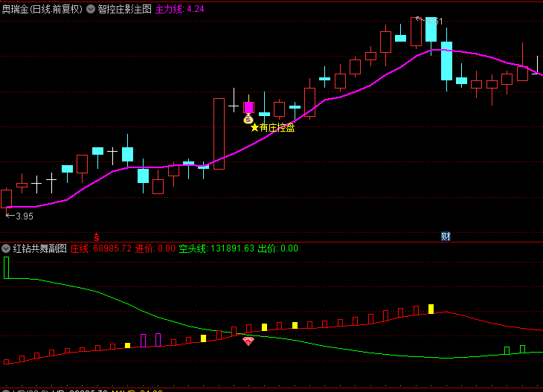Click the 4.51 high price label
This screenshot has width=543, height=392.
pos(434,22)
